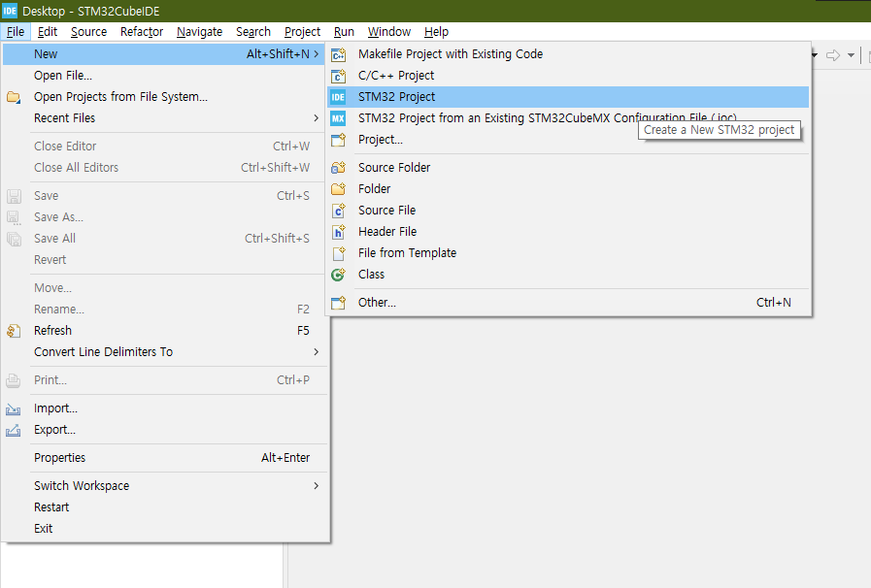Click the Open Projects from File System folder icon

(x=14, y=97)
